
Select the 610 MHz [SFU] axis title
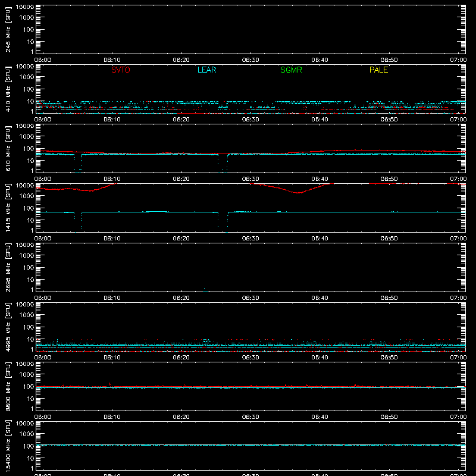pyautogui.click(x=8, y=148)
